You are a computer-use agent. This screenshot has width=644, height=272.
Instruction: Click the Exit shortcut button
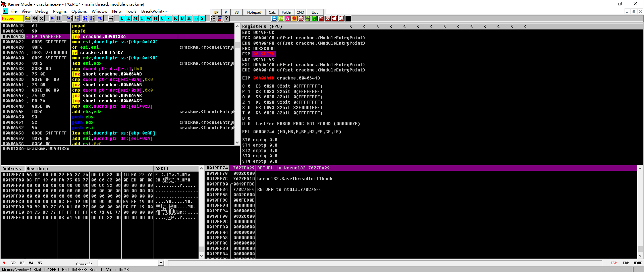coord(315,12)
